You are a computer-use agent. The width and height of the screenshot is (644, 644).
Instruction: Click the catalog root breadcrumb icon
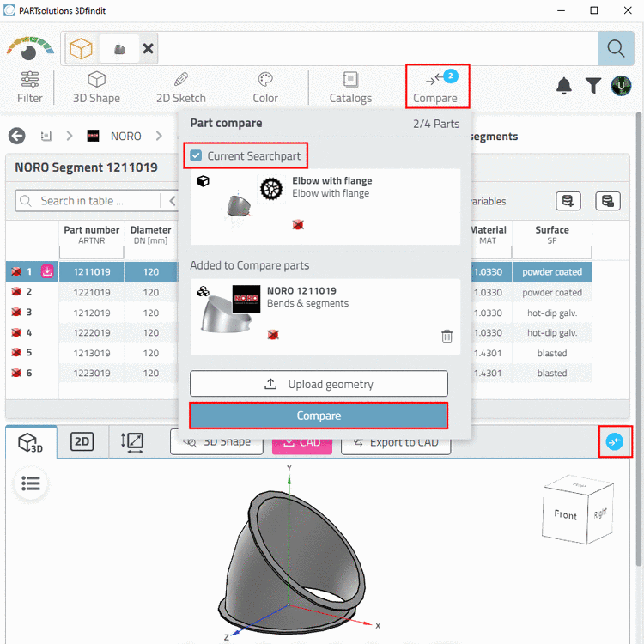coord(46,136)
